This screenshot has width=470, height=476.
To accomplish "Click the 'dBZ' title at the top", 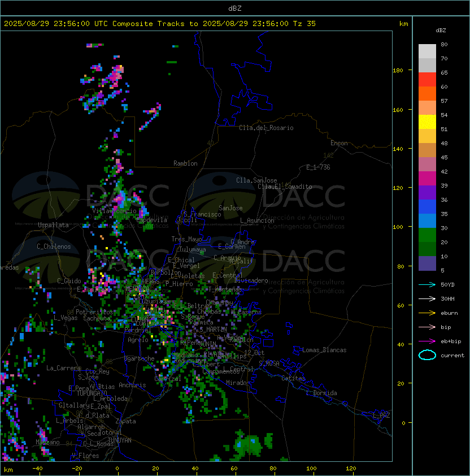I will tap(235, 8).
